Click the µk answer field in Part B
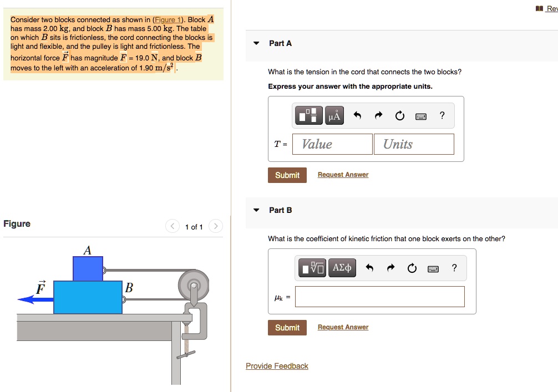 pyautogui.click(x=380, y=297)
